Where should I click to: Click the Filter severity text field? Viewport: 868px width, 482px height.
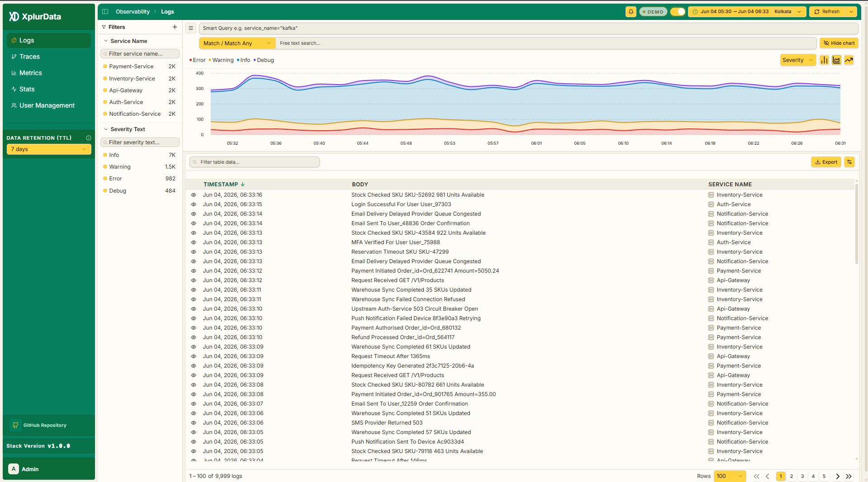(x=140, y=142)
